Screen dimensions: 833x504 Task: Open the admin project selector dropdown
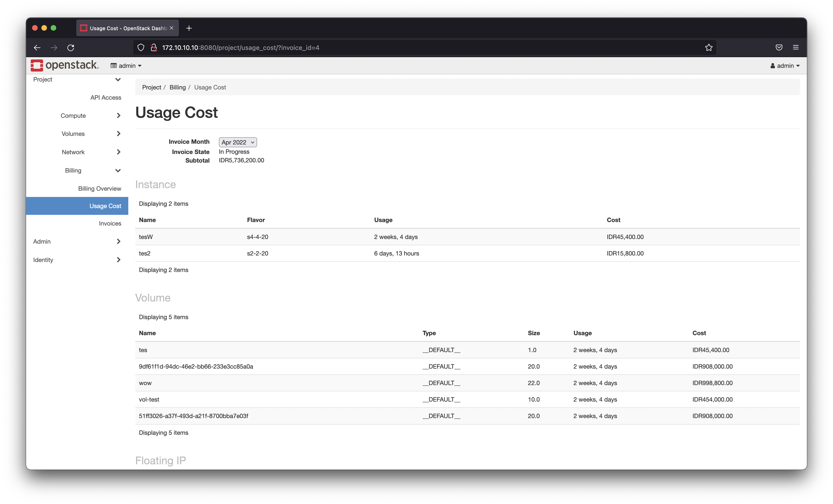tap(126, 65)
